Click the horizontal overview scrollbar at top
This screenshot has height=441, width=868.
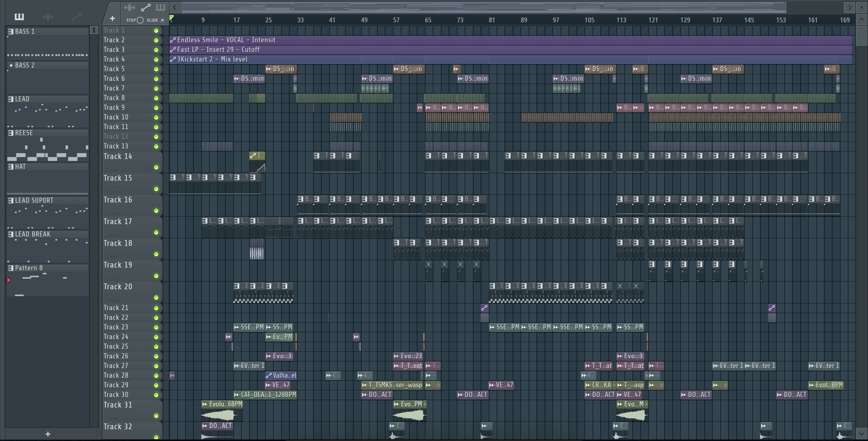(483, 7)
